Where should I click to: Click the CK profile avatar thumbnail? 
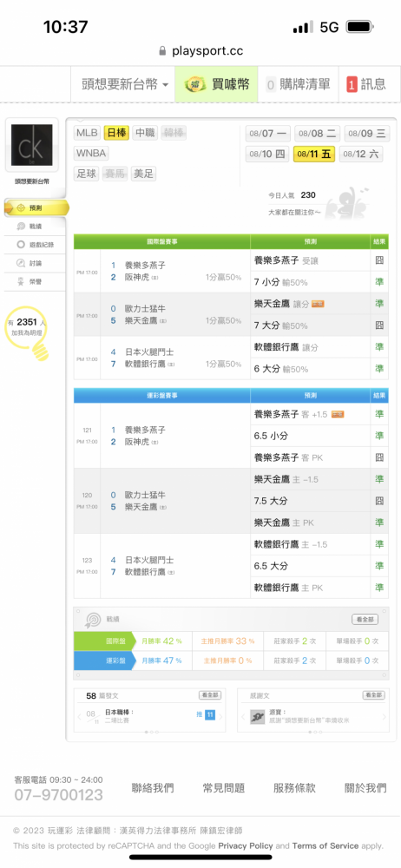point(31,145)
